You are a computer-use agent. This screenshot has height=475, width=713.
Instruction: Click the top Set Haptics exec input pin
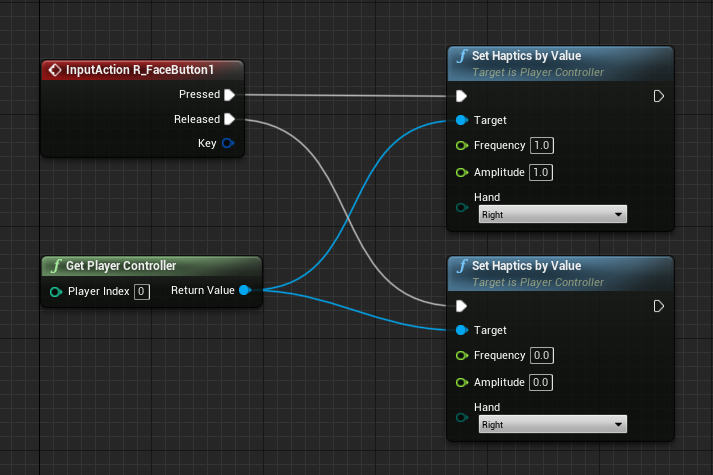coord(461,96)
